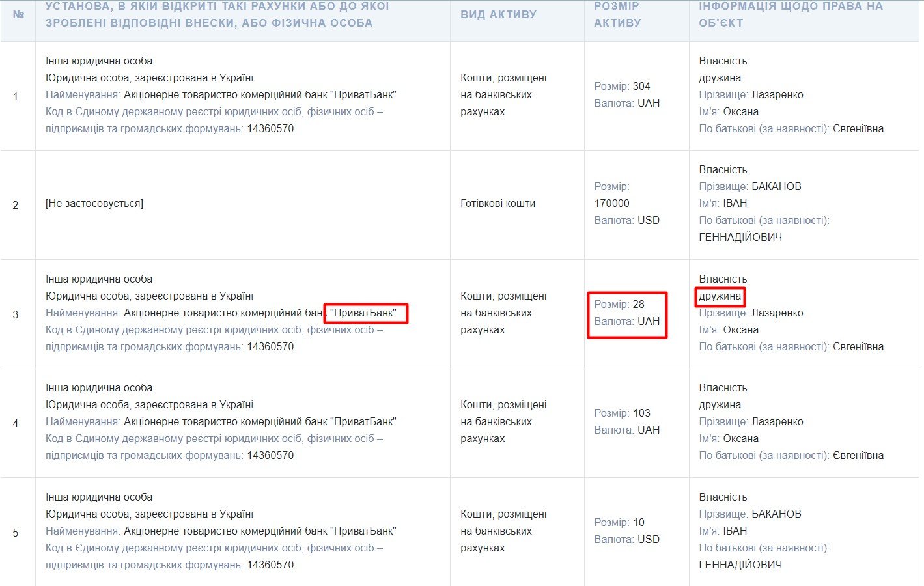The width and height of the screenshot is (924, 586).
Task: Click the surname "БАКАНОВ" in row 2
Action: [x=776, y=187]
